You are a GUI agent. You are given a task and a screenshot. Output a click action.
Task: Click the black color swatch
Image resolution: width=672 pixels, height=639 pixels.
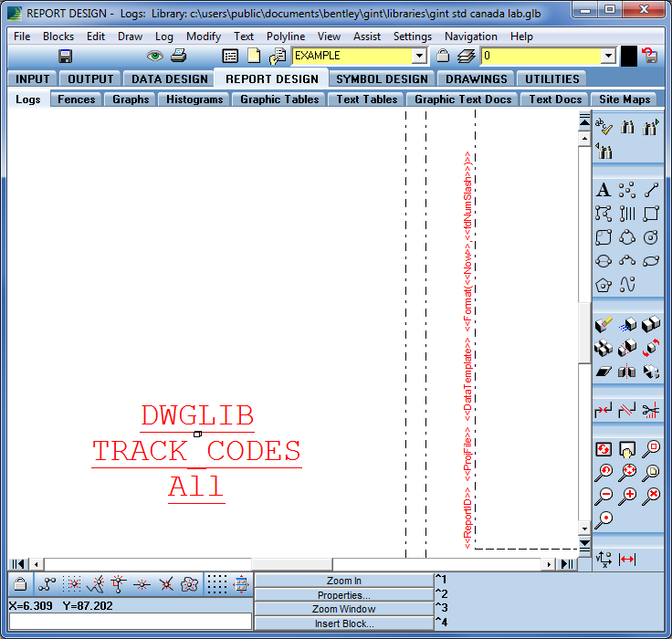tap(629, 57)
